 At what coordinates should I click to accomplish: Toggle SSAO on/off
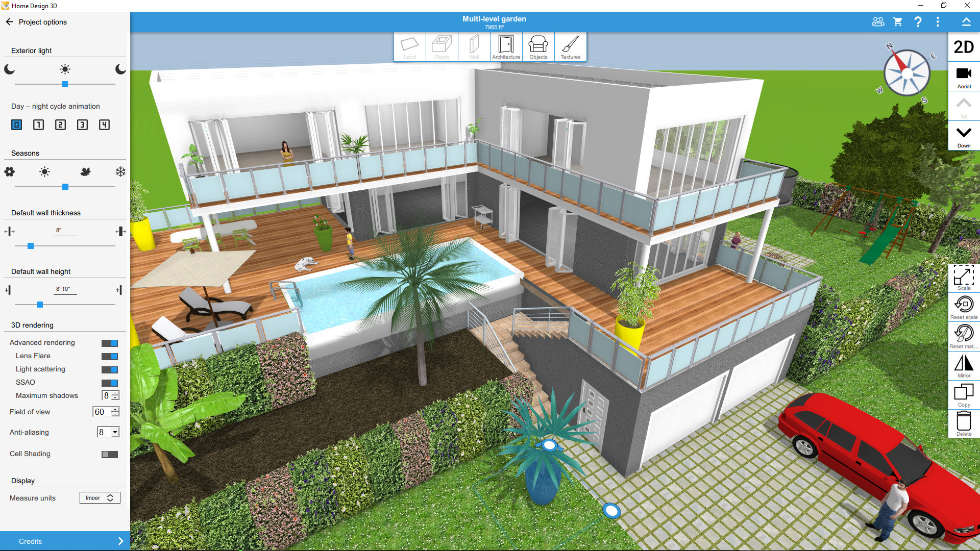(110, 382)
